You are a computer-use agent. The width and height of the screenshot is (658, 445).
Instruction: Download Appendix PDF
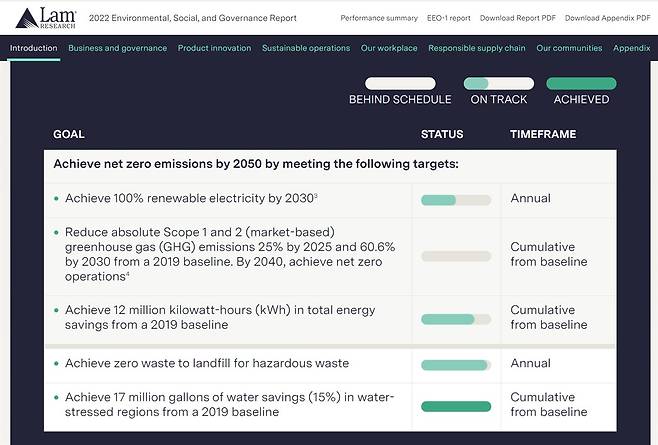(608, 18)
